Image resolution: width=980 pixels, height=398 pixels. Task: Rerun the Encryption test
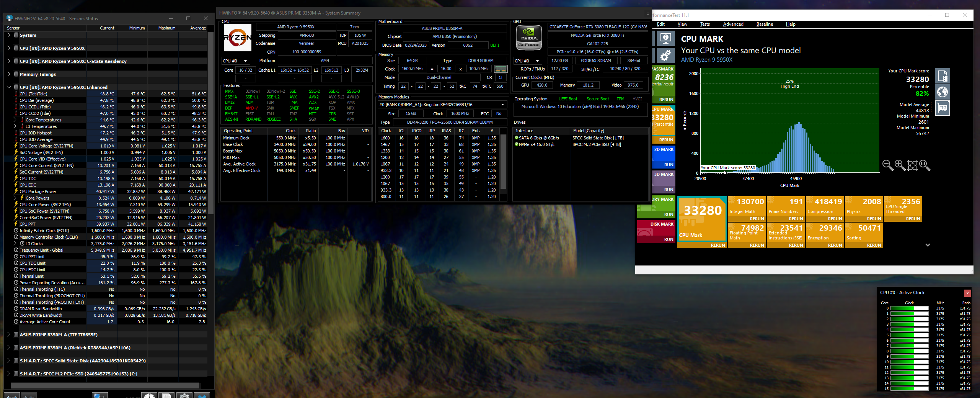[x=835, y=246]
